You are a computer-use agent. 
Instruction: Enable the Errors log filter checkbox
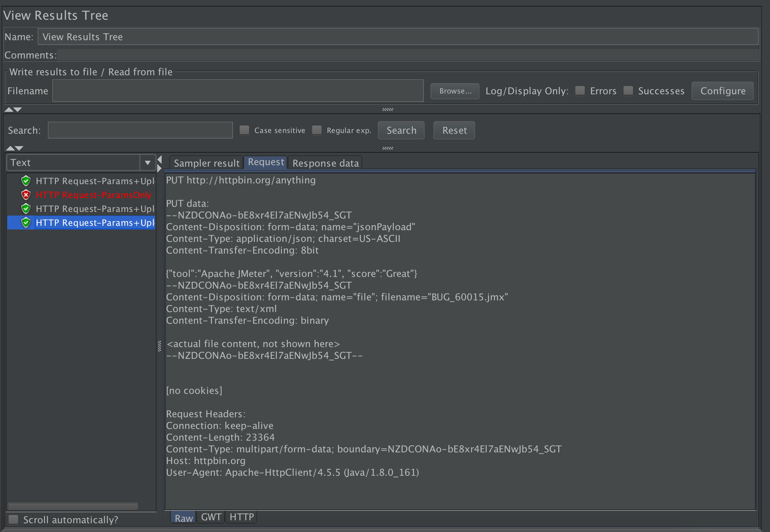[x=580, y=90]
